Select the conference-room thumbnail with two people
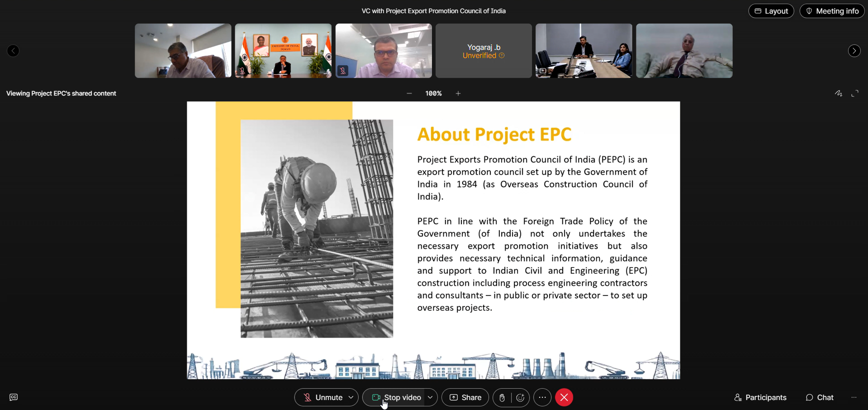 [584, 51]
